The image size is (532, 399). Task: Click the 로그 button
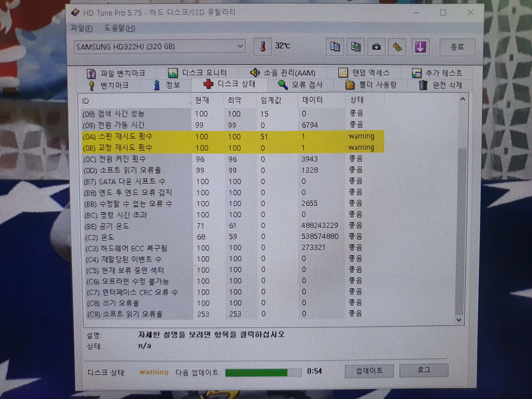pos(424,370)
